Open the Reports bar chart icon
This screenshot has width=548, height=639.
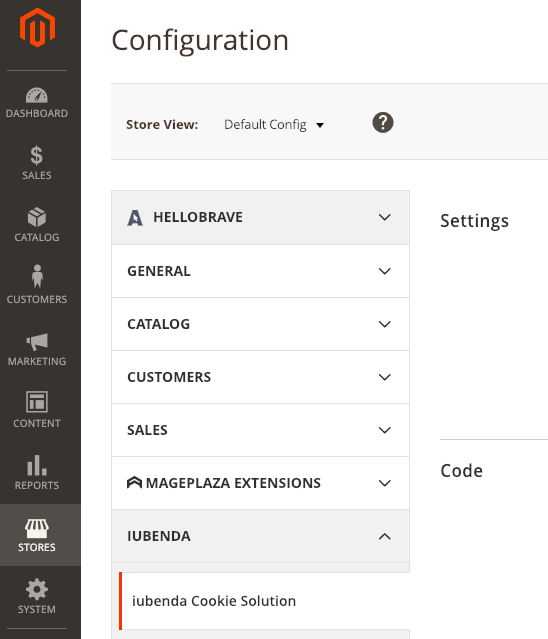(37, 465)
